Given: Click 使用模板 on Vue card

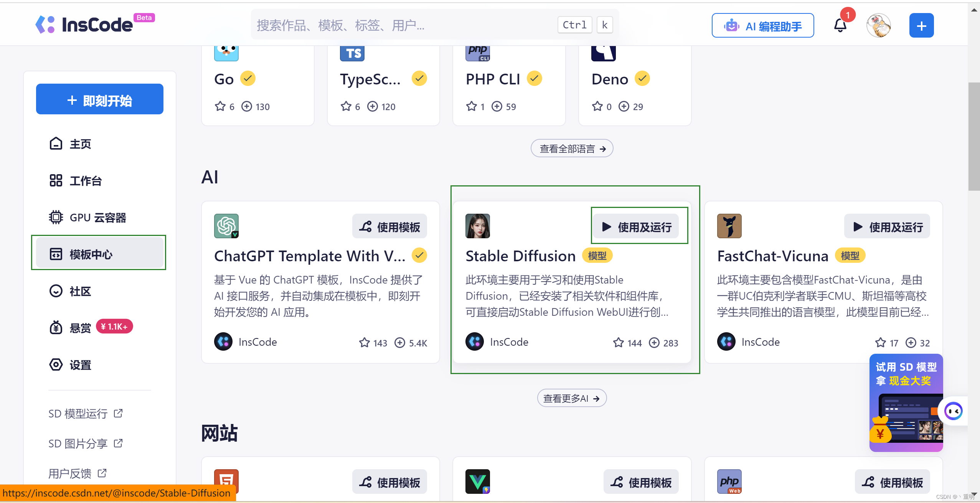Looking at the screenshot, I should 641,482.
